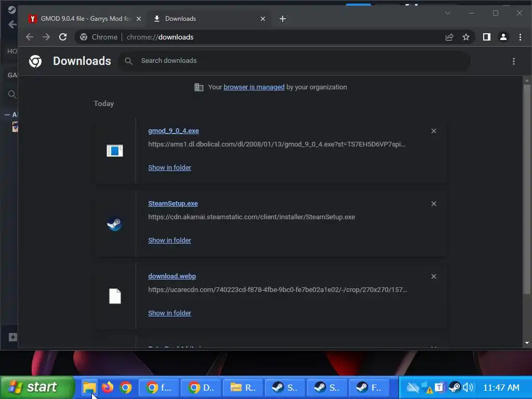Image resolution: width=532 pixels, height=399 pixels.
Task: Switch to the 'R..' folder taskbar window
Action: (243, 388)
